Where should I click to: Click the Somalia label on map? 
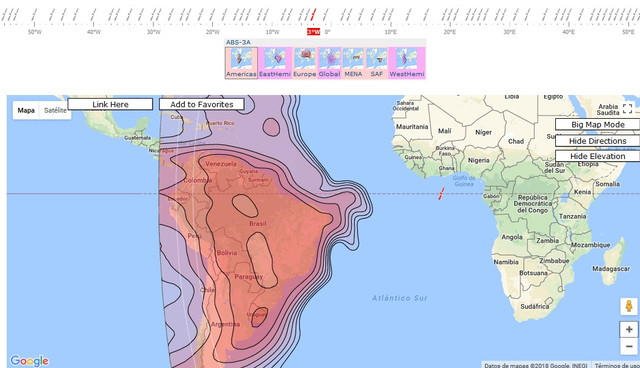607,184
